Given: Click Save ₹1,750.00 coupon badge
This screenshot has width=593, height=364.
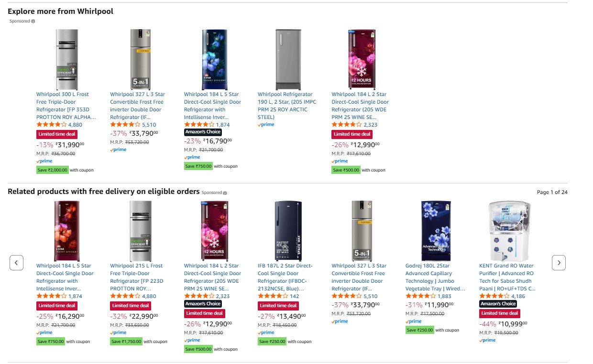Looking at the screenshot, I should [126, 342].
